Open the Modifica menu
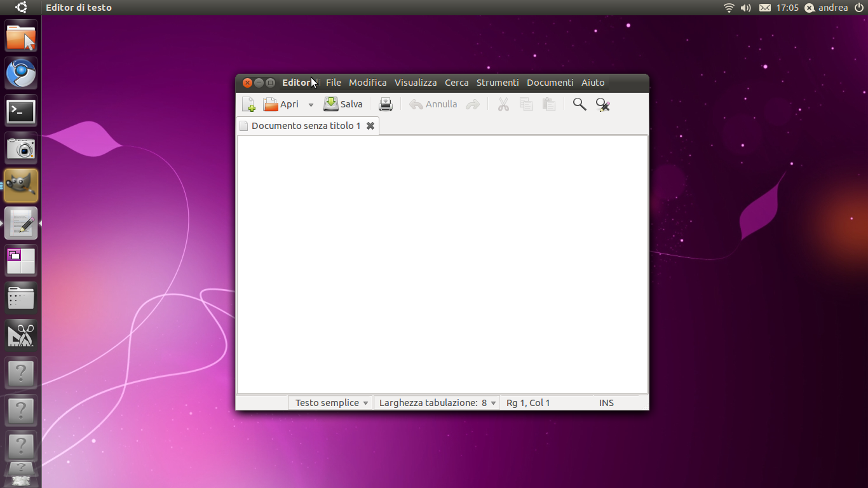The width and height of the screenshot is (868, 488). (x=368, y=83)
